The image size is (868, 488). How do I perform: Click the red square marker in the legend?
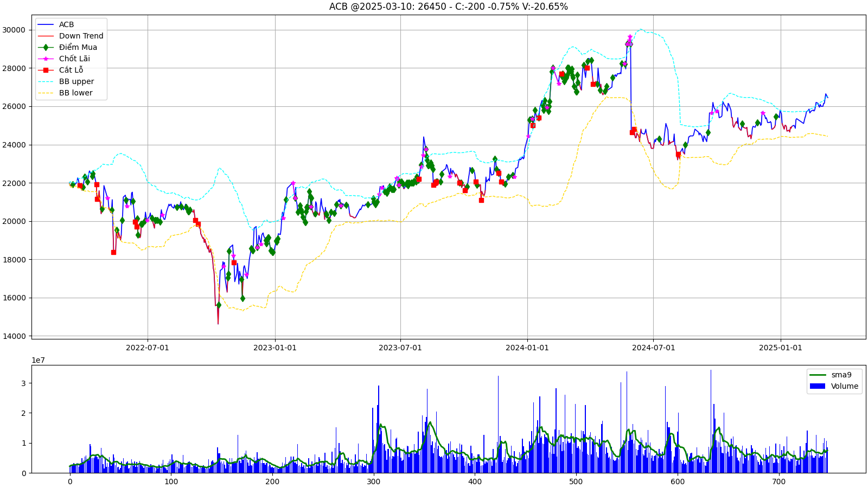46,70
